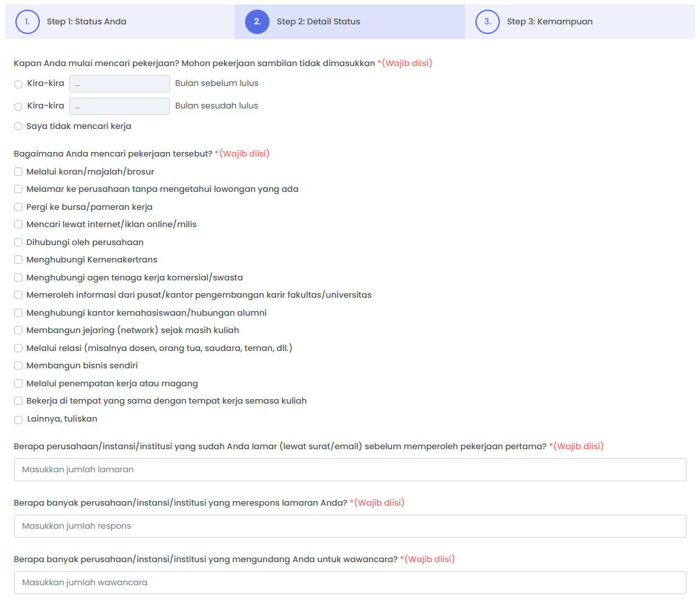Click the step 1 number circle
This screenshot has width=700, height=600.
[x=28, y=22]
